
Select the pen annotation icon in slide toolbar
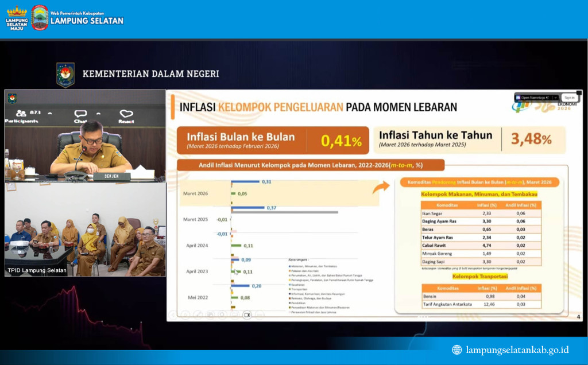click(199, 314)
